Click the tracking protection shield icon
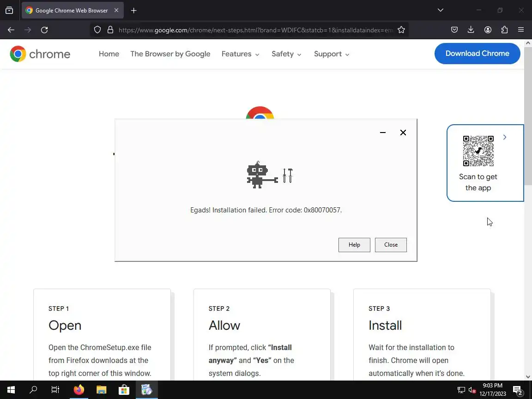 [x=97, y=30]
